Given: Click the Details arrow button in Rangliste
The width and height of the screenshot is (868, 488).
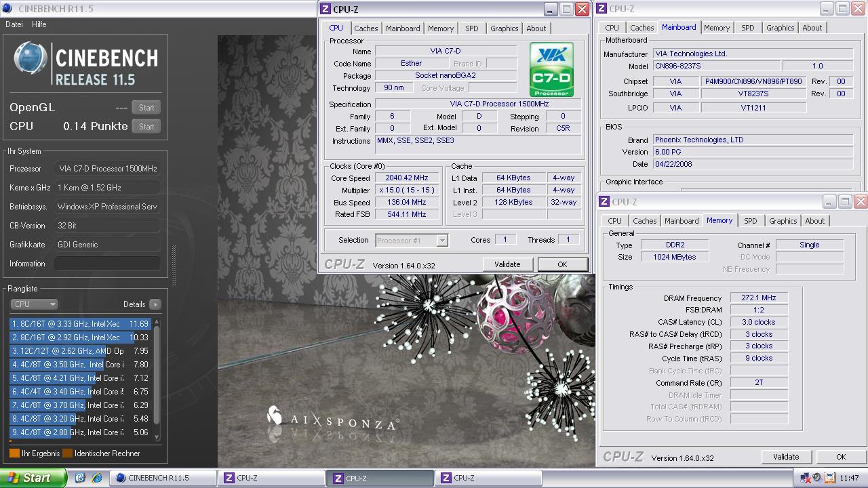Looking at the screenshot, I should click(x=155, y=304).
